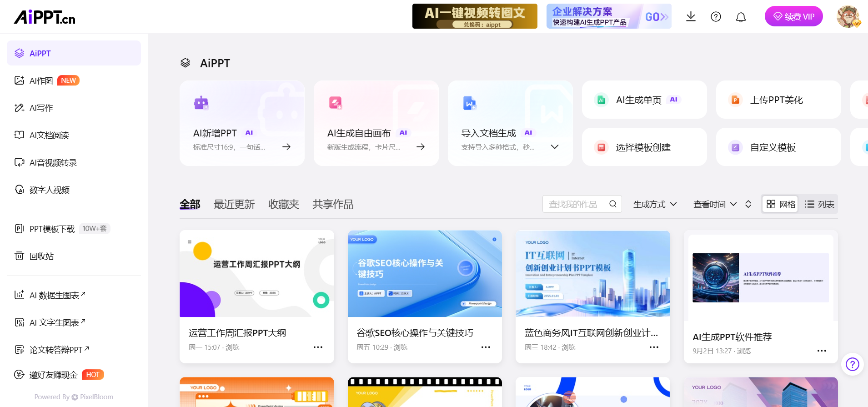
Task: Click the AI生成单页 button
Action: (644, 100)
